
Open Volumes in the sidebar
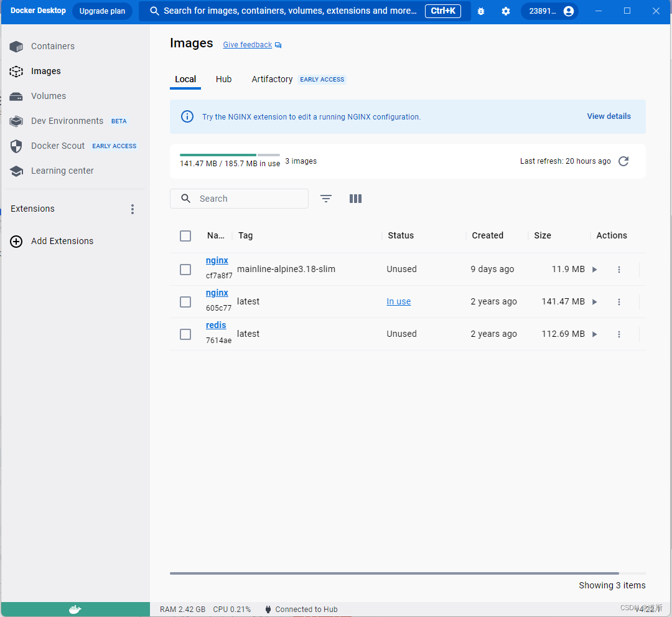pyautogui.click(x=49, y=96)
